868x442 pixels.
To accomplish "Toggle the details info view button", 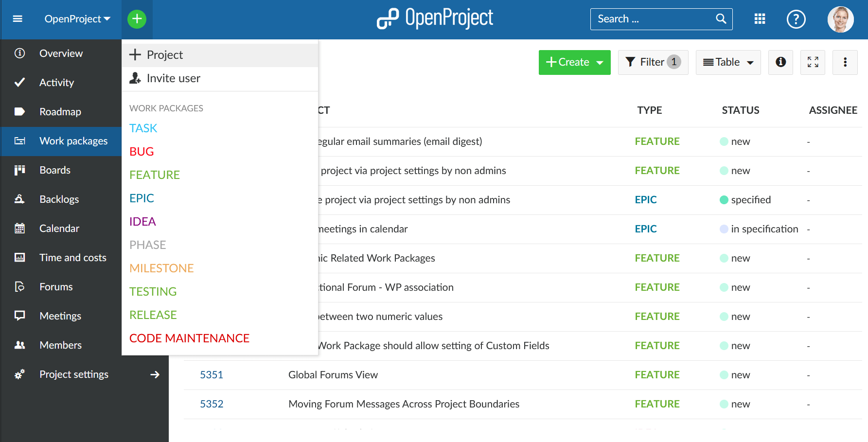I will (x=780, y=62).
